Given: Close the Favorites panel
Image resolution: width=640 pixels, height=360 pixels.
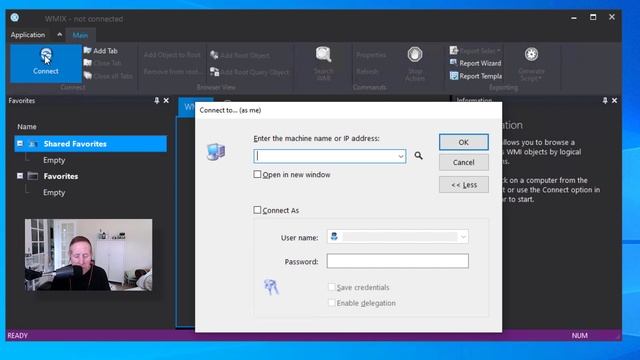Looking at the screenshot, I should coord(166,100).
